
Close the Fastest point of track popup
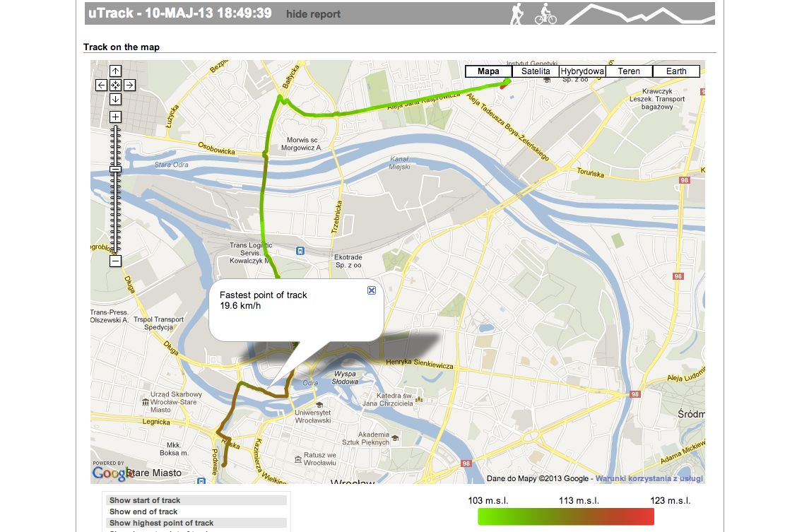pyautogui.click(x=372, y=290)
